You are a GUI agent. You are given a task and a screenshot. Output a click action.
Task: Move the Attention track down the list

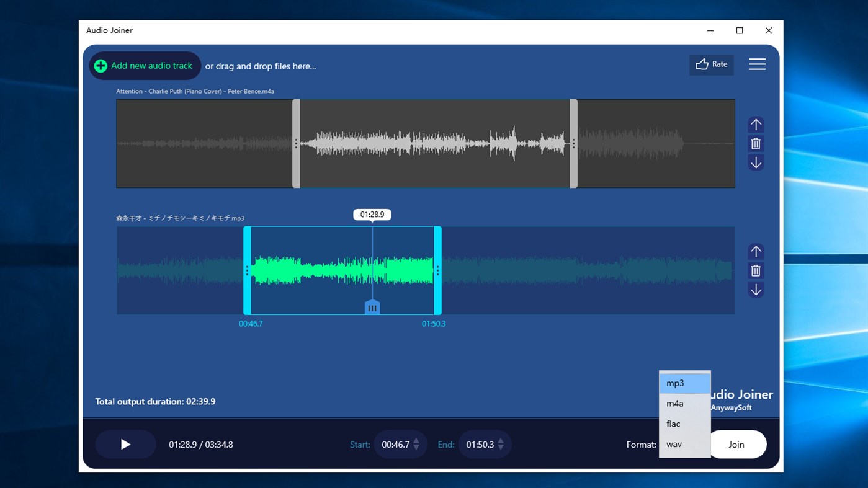pyautogui.click(x=756, y=162)
